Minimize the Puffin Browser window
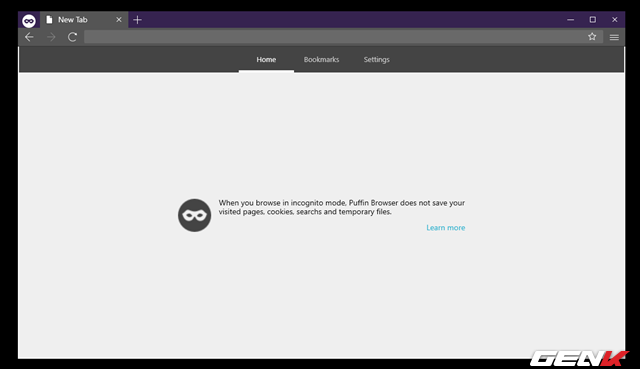 pos(571,20)
